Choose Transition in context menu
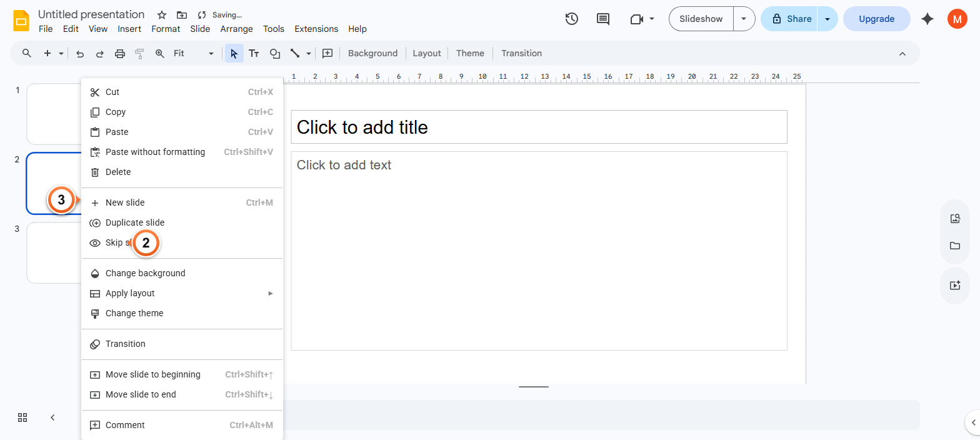Image resolution: width=980 pixels, height=440 pixels. (x=182, y=344)
